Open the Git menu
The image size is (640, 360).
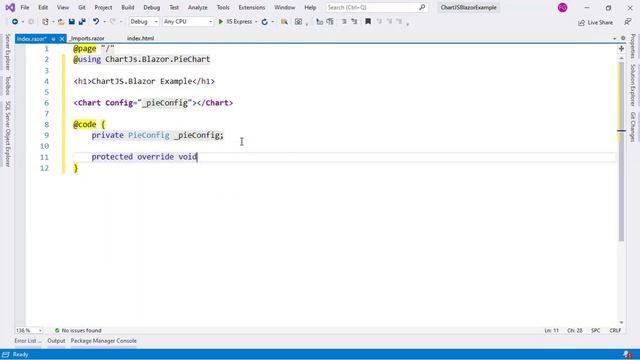[x=82, y=7]
